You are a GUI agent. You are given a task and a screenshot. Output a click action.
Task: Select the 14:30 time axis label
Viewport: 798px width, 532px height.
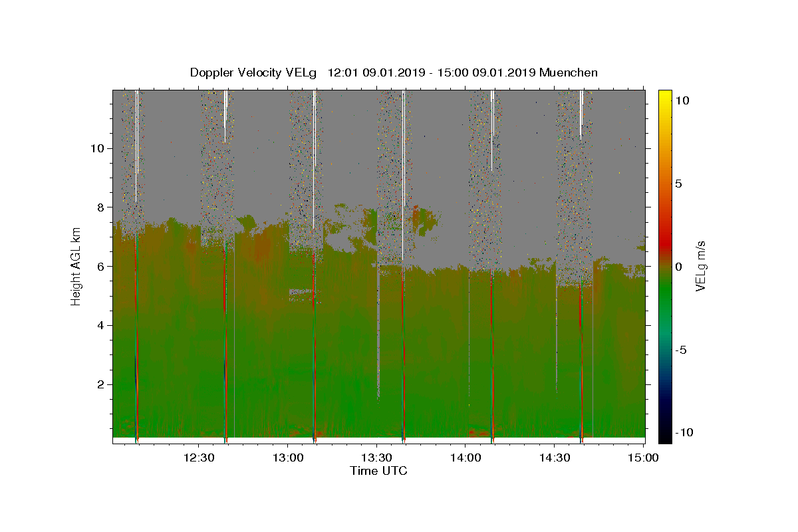555,458
